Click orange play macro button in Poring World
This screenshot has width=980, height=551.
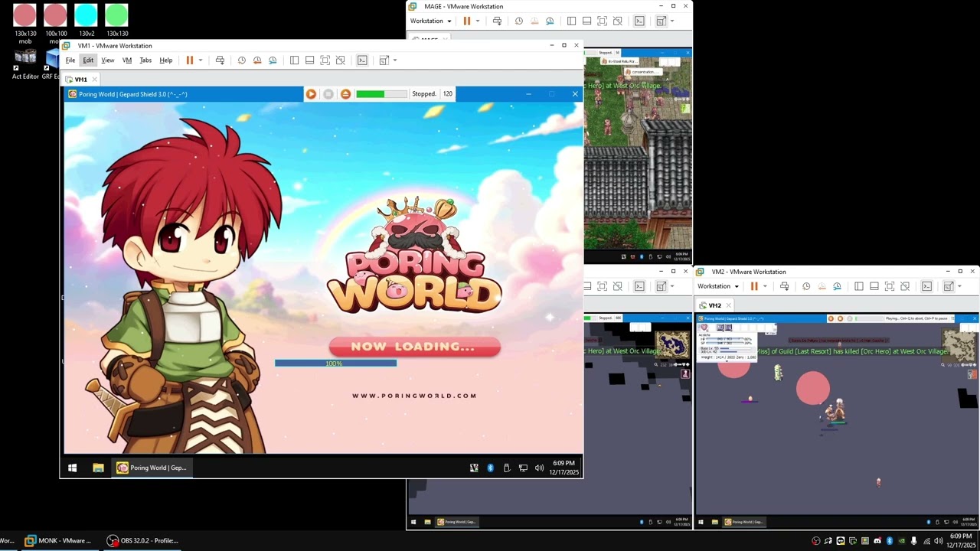(x=311, y=94)
